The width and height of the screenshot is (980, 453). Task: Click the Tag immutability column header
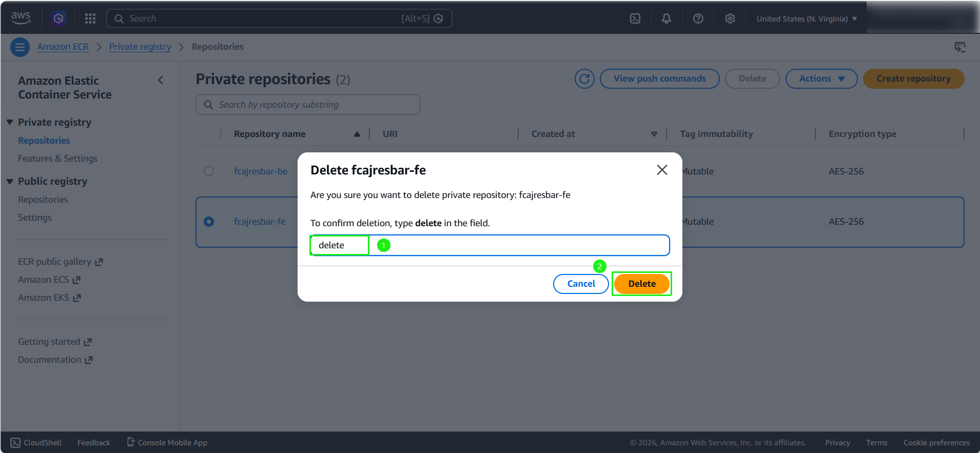tap(716, 134)
